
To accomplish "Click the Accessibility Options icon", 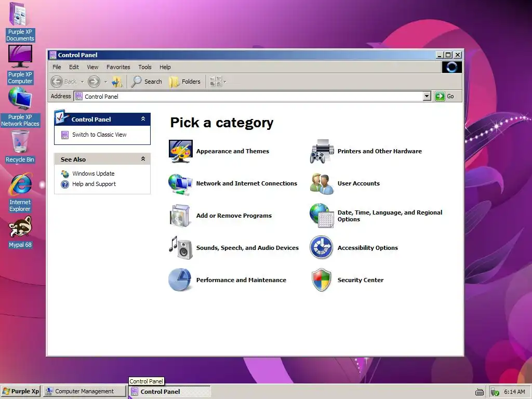I will point(321,247).
